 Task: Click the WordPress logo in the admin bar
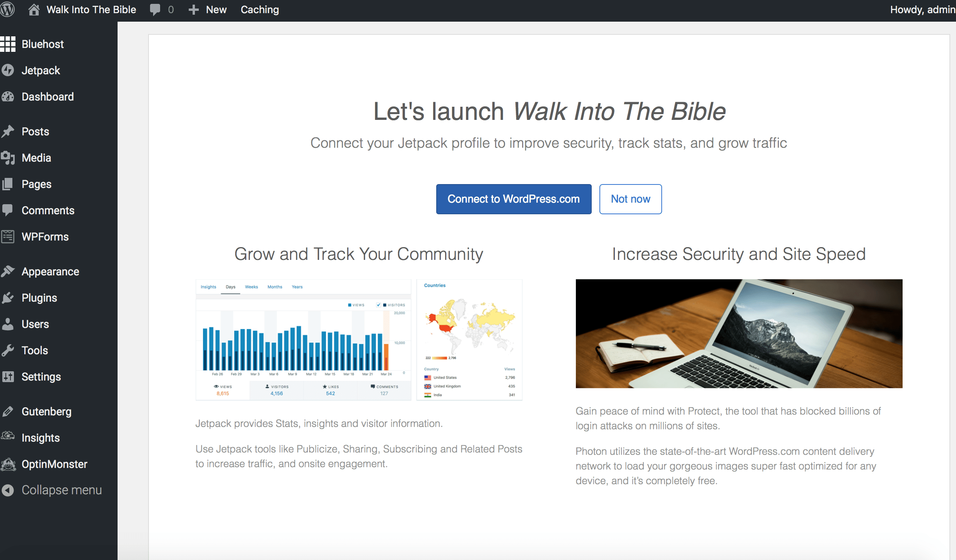coord(8,9)
